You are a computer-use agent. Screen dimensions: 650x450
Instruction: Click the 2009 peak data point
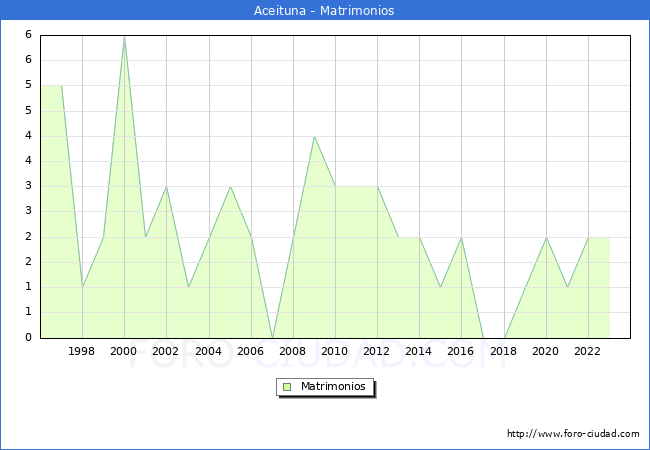[314, 137]
